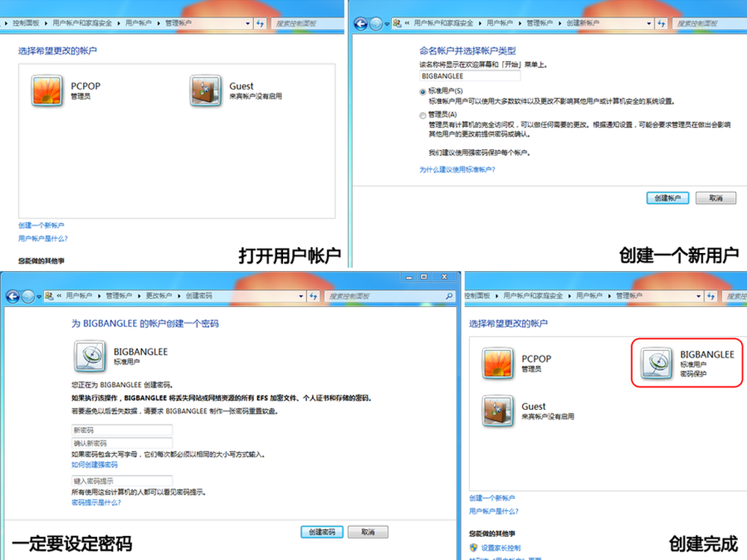Click search box in create-account window
This screenshot has width=747, height=560.
coord(710,23)
